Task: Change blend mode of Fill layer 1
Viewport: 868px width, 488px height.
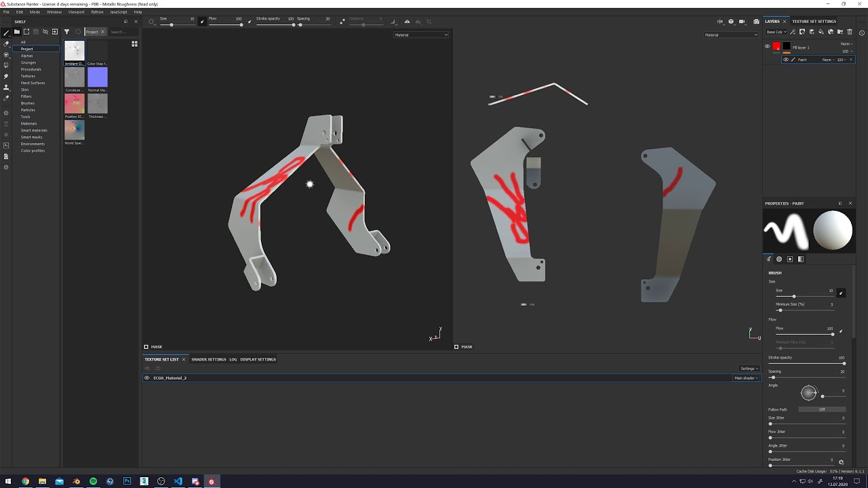Action: 846,44
